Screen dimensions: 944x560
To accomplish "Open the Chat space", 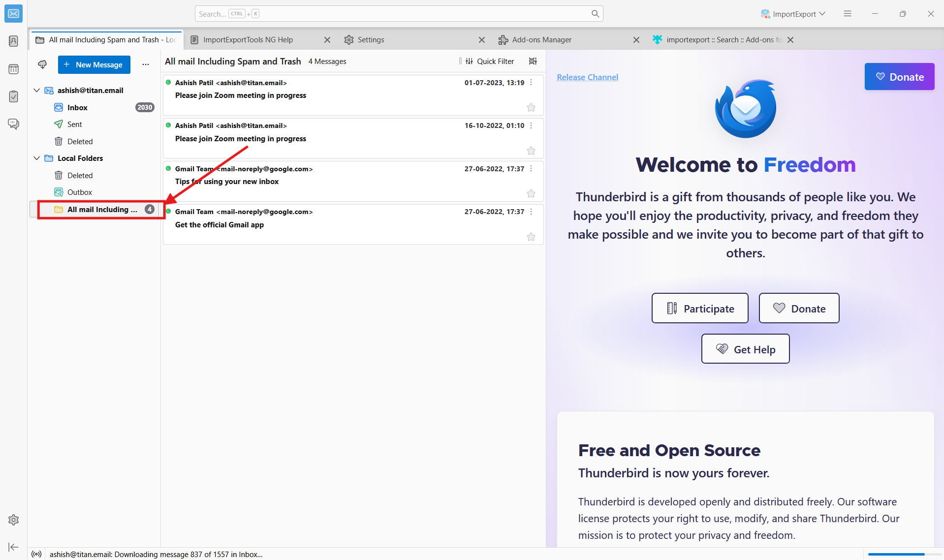I will coord(13,124).
